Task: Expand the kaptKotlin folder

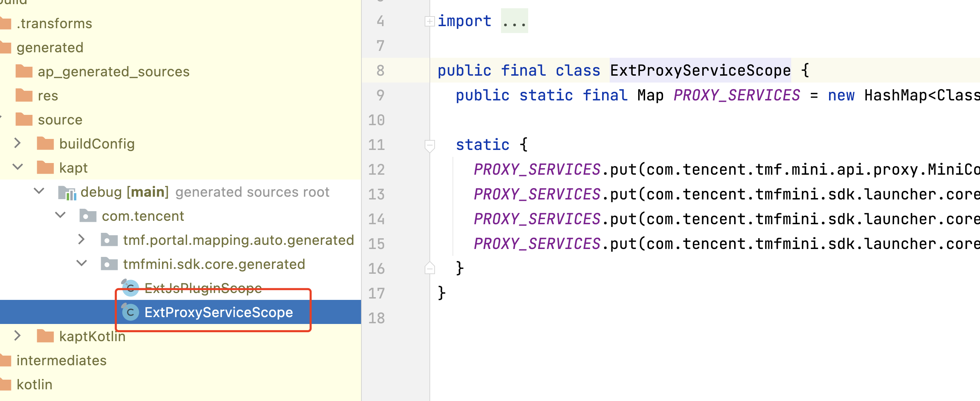Action: click(18, 336)
